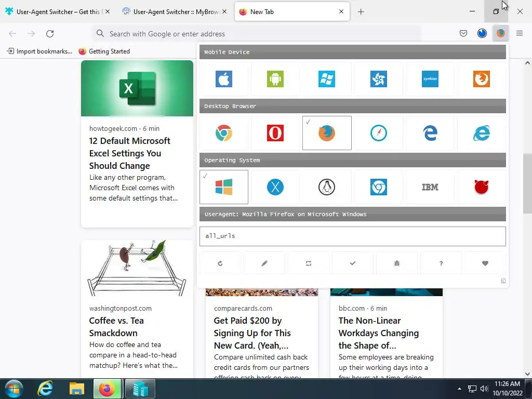This screenshot has width=532, height=399.
Task: Select the Windows Phone mobile device icon
Action: [x=327, y=79]
